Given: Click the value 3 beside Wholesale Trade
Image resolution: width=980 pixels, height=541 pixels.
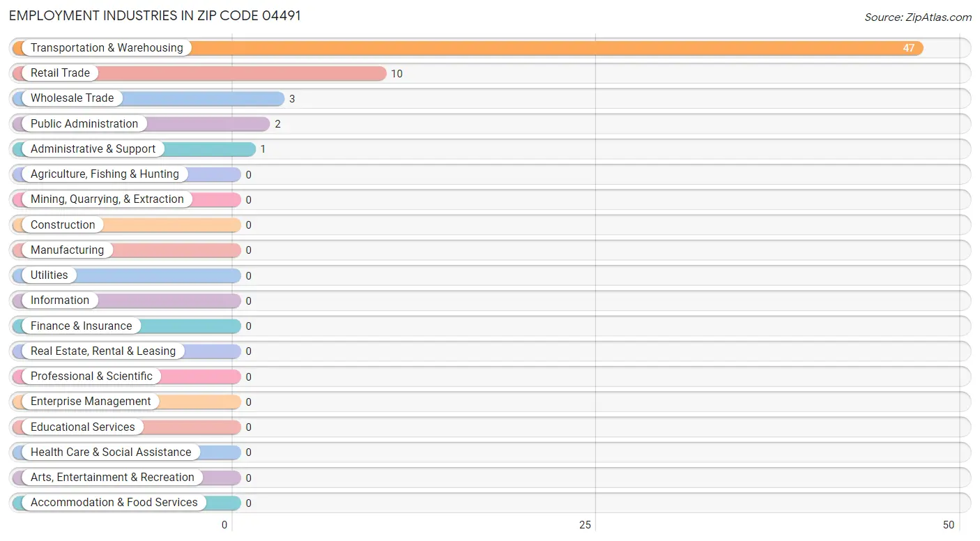Looking at the screenshot, I should tap(292, 99).
